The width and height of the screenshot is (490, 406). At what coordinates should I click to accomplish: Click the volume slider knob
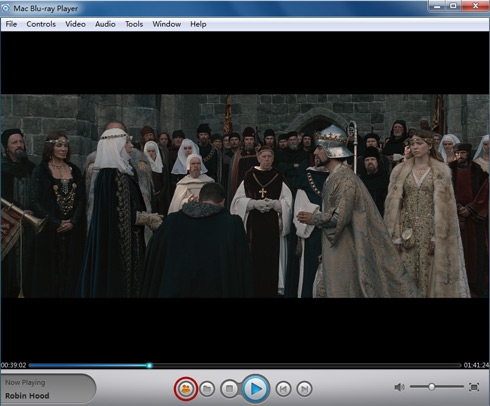pos(431,387)
